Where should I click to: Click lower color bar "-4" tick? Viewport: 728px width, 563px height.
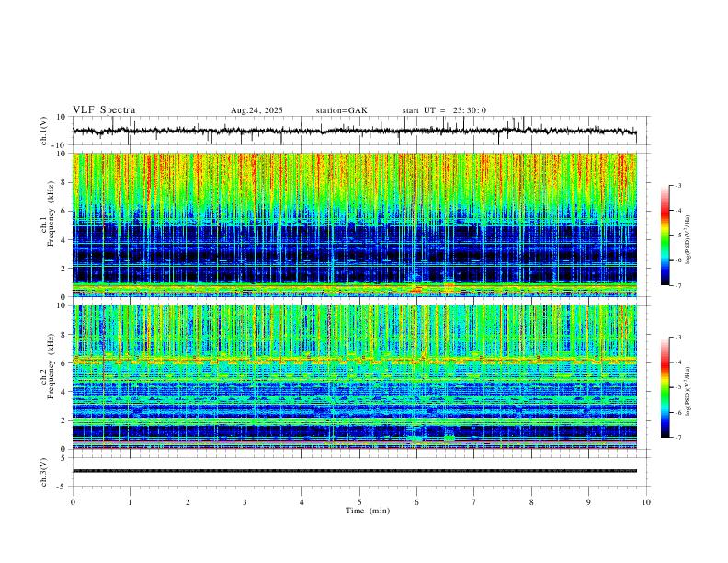(x=678, y=362)
